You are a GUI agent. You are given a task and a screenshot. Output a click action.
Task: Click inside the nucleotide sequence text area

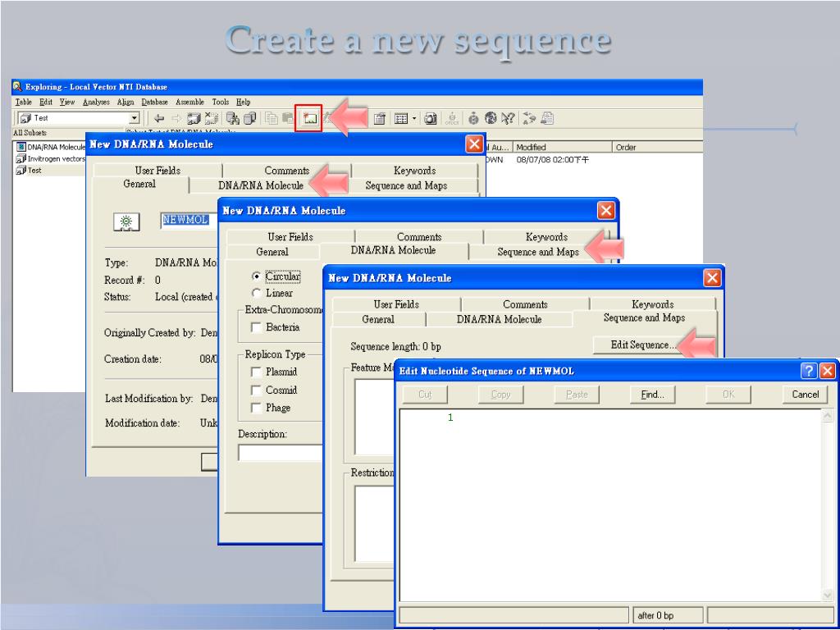[610, 505]
